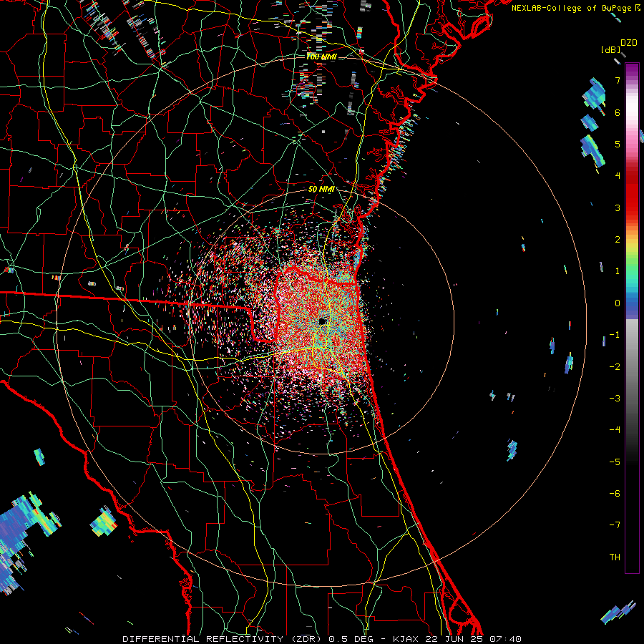Click the 50 NMI range ring label
Viewport: 644px width, 644px height.
[x=321, y=189]
